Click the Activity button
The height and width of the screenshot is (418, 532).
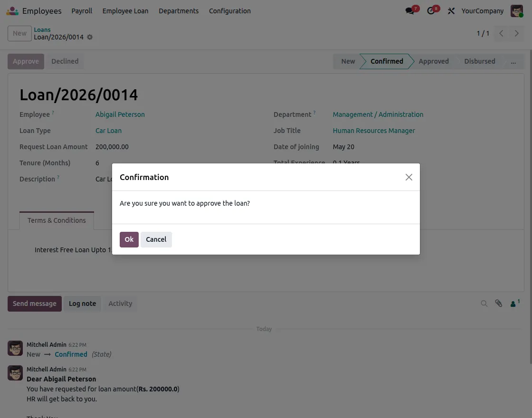click(x=121, y=304)
